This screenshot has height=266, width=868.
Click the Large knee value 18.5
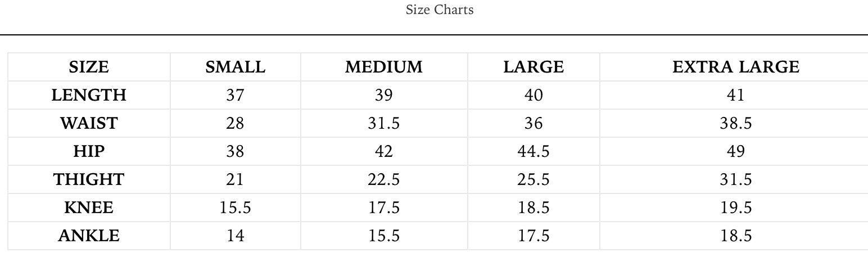pos(533,208)
